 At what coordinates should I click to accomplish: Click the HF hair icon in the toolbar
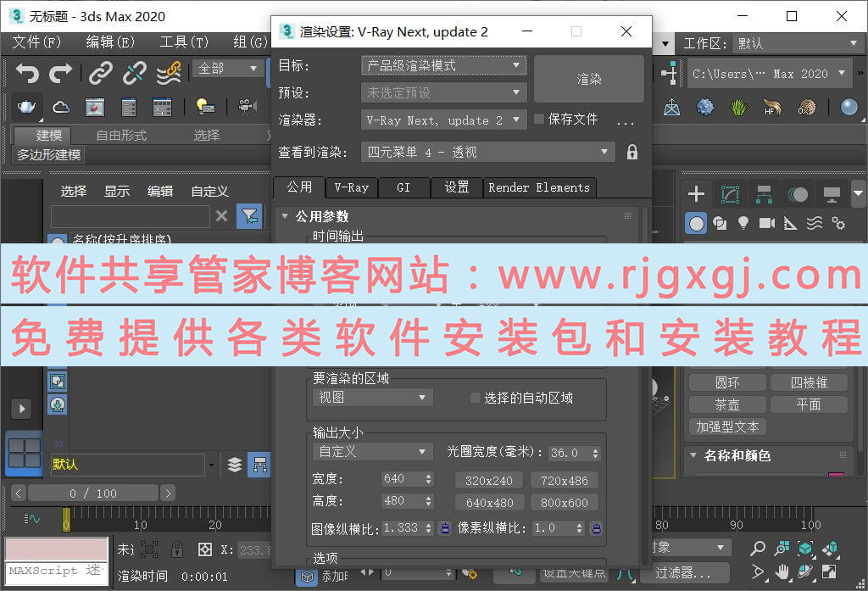pos(771,106)
